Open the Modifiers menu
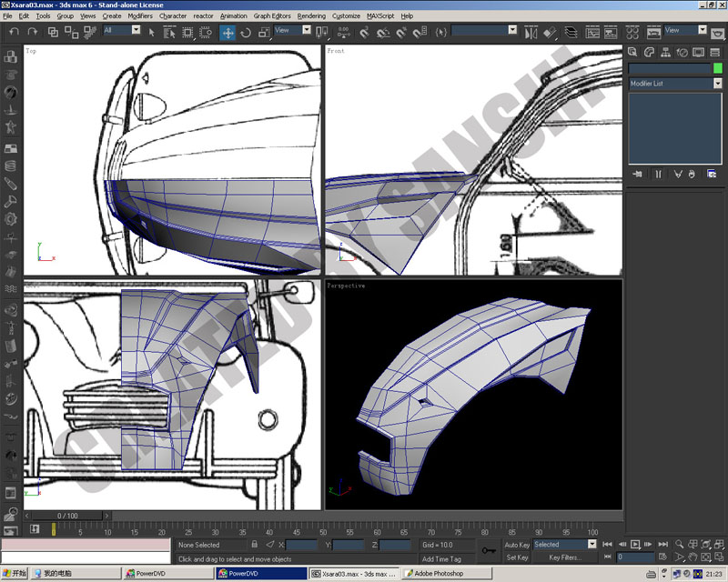This screenshot has width=728, height=582. (140, 15)
